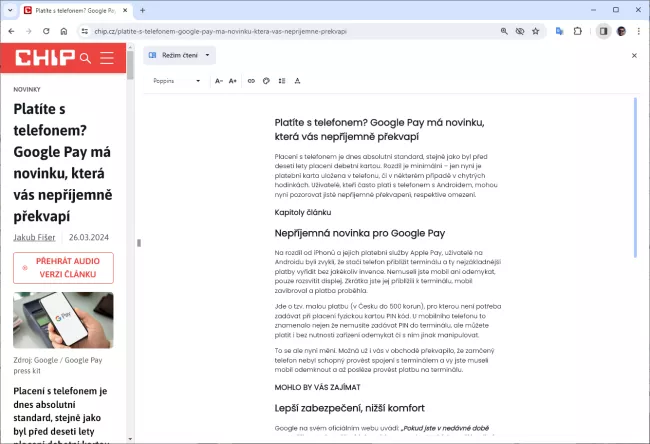Click the PŘEHRÁT AUDIO VERZI ČLÁNKU button
650x444 pixels.
(63, 268)
